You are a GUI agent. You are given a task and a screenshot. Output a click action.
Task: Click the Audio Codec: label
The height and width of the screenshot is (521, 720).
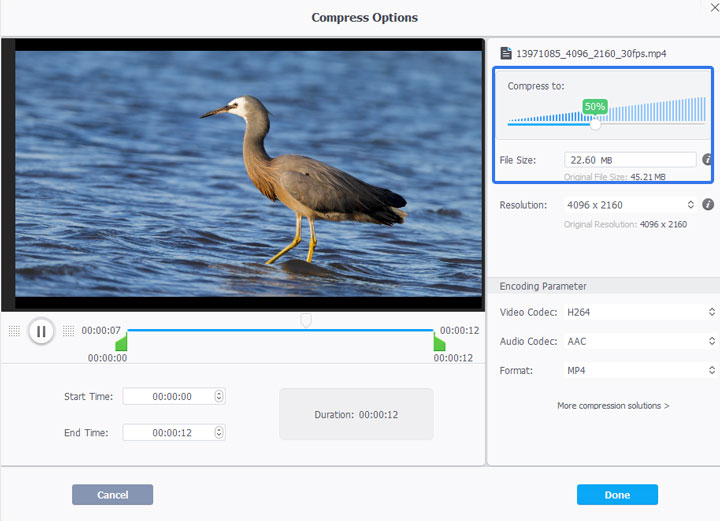[x=528, y=342]
